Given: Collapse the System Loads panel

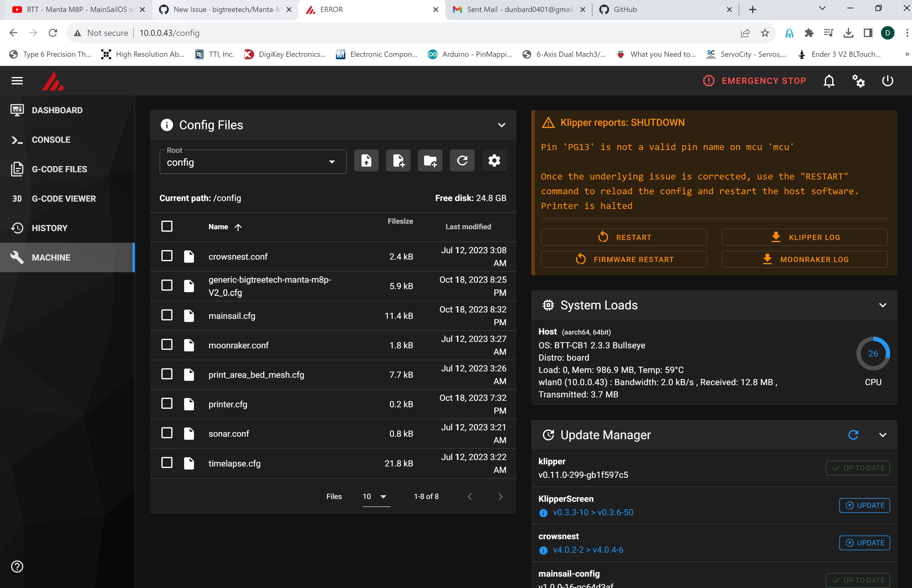Looking at the screenshot, I should click(x=883, y=305).
